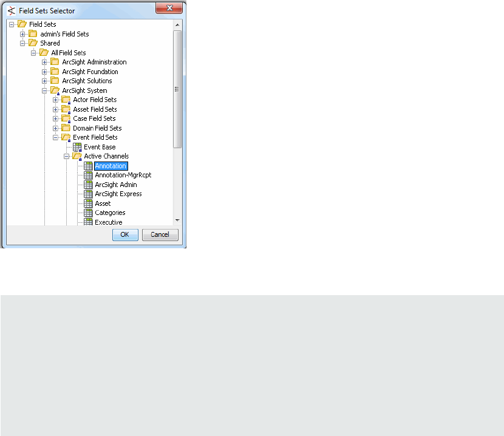The image size is (504, 436).
Task: Click the Event Field Sets folder icon
Action: 66,138
